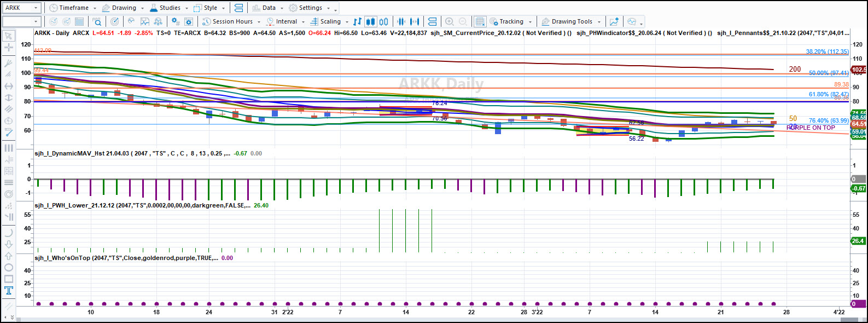Click the sjh_I_PWH_Lower study label
Viewport: 868px width, 323px height.
pyautogui.click(x=142, y=205)
